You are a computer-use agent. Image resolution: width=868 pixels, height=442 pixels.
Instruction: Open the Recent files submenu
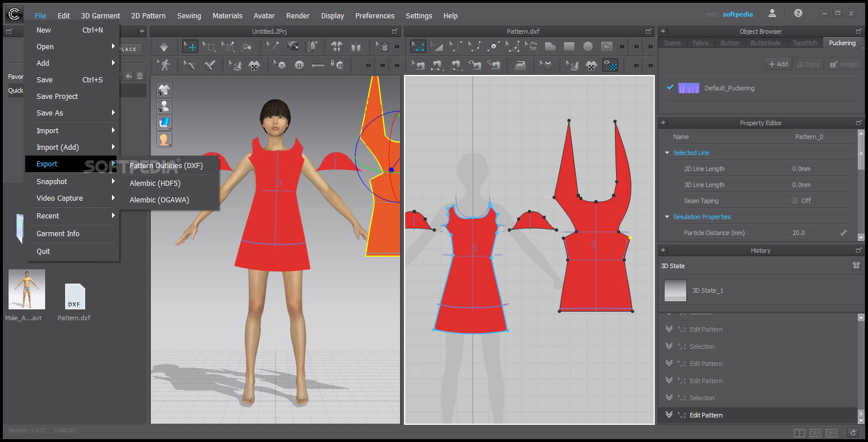pos(71,216)
